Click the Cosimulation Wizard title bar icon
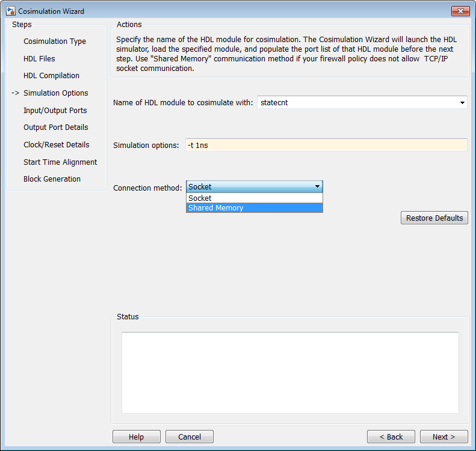Screen dimensions: 476x451 11,11
